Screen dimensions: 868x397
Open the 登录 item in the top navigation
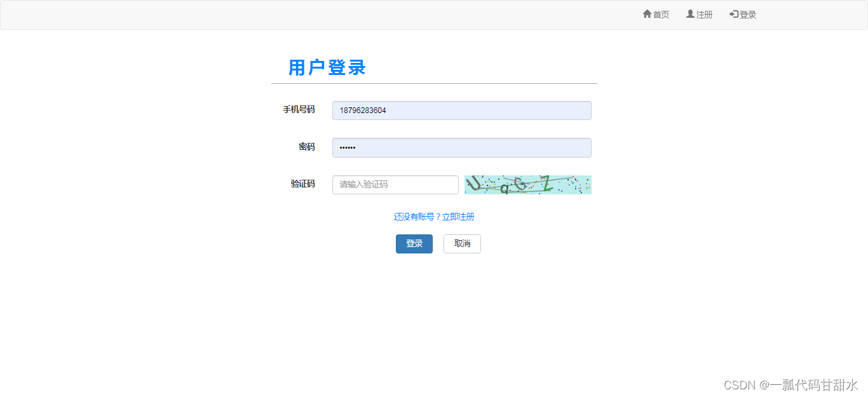pos(746,14)
